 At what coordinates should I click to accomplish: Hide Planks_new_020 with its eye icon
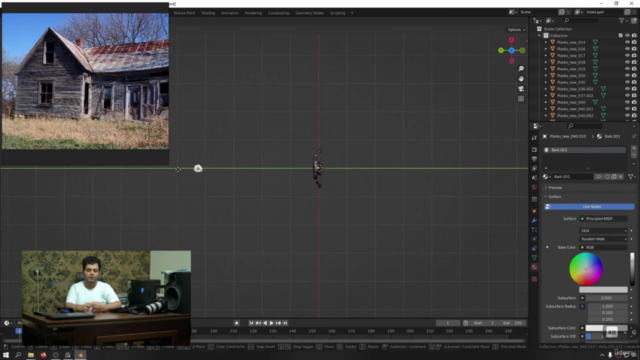tap(627, 76)
